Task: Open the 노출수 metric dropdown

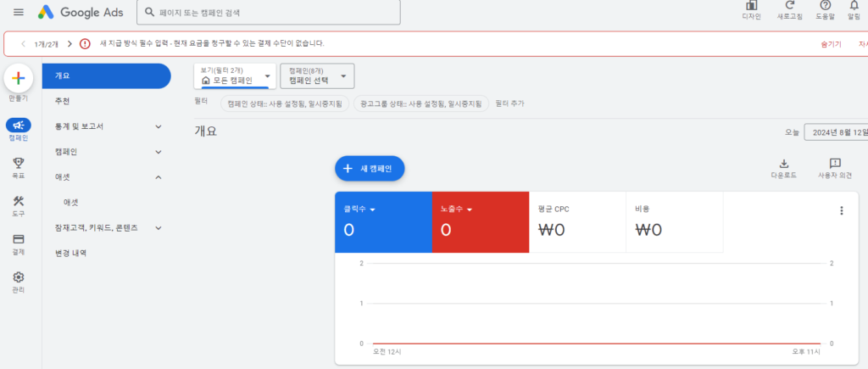Action: [x=457, y=210]
